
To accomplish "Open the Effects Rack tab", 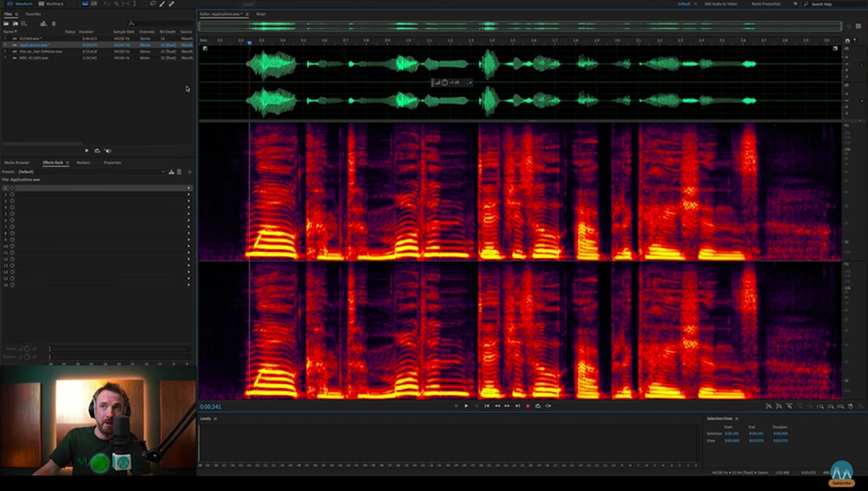I will [53, 162].
